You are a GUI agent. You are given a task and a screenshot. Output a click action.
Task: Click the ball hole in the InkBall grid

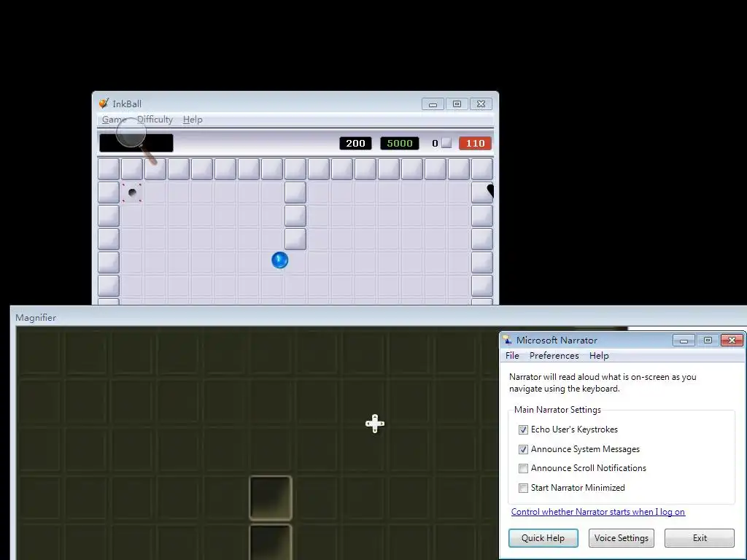point(132,192)
